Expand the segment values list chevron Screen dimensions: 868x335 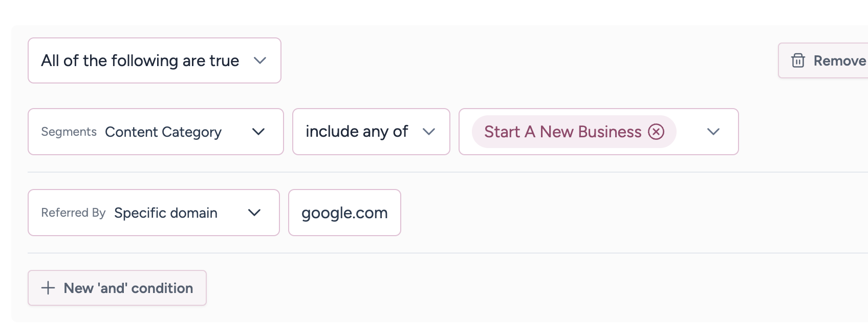[x=713, y=132]
